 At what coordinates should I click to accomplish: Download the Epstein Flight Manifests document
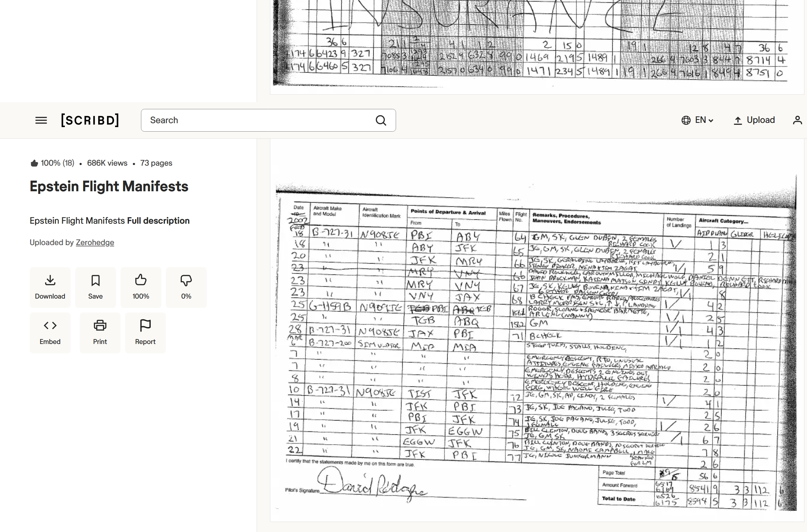[x=50, y=287]
